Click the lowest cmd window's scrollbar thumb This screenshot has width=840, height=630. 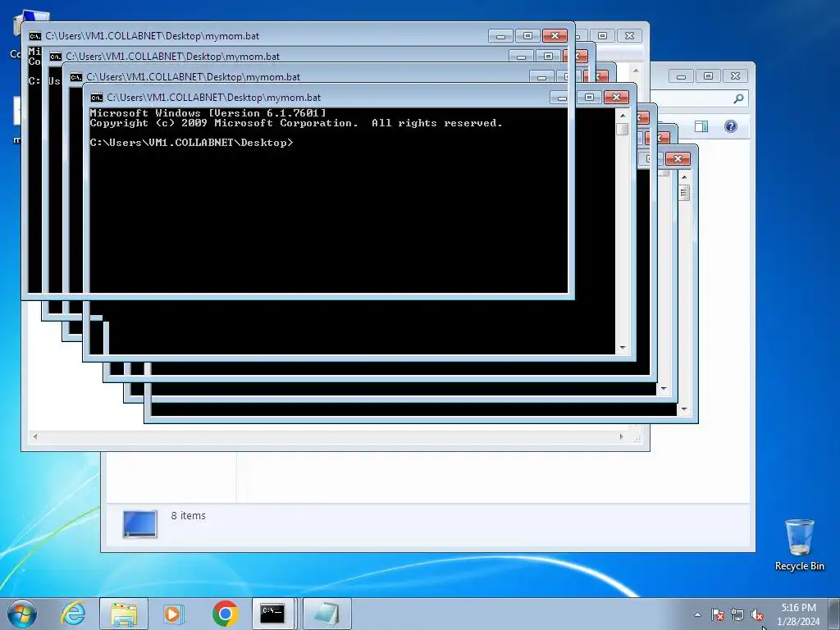click(x=684, y=193)
